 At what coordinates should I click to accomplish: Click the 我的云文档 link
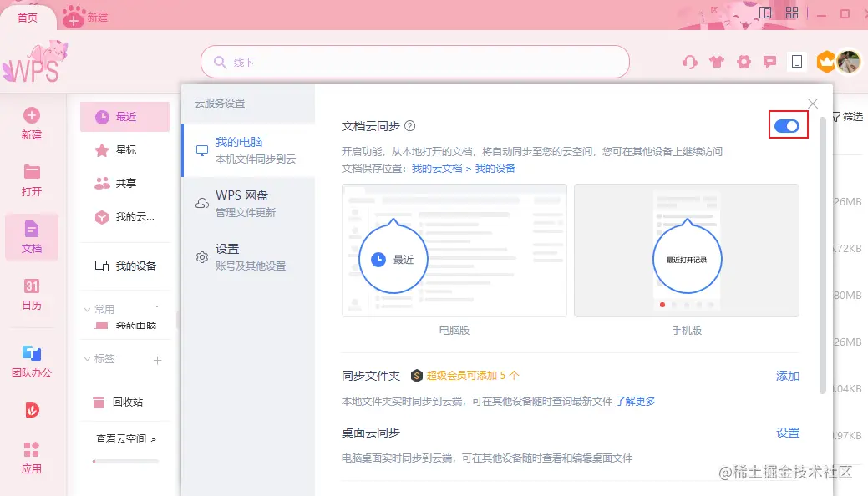[x=437, y=169]
